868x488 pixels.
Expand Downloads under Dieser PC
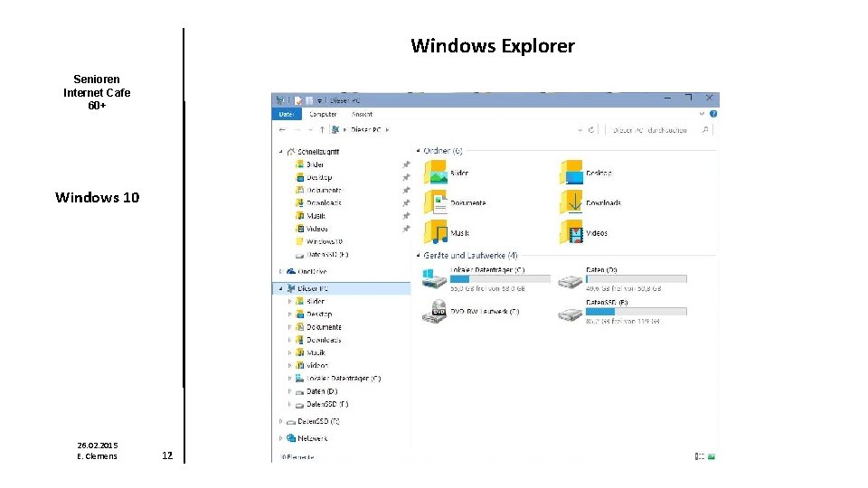click(x=289, y=340)
